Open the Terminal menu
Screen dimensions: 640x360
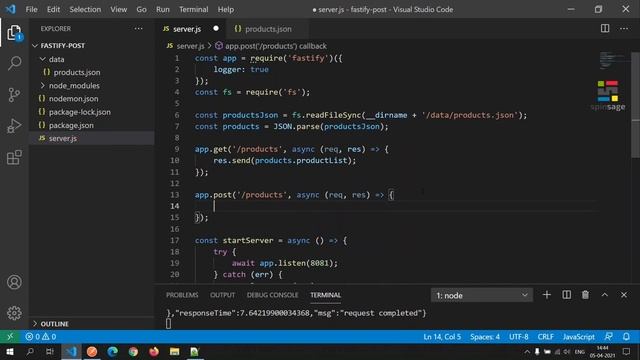(x=193, y=9)
